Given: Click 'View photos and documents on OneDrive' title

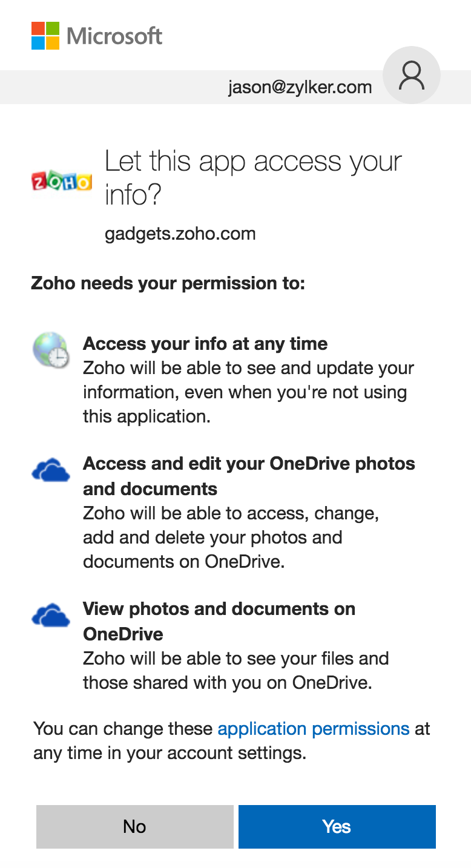Looking at the screenshot, I should pos(219,621).
